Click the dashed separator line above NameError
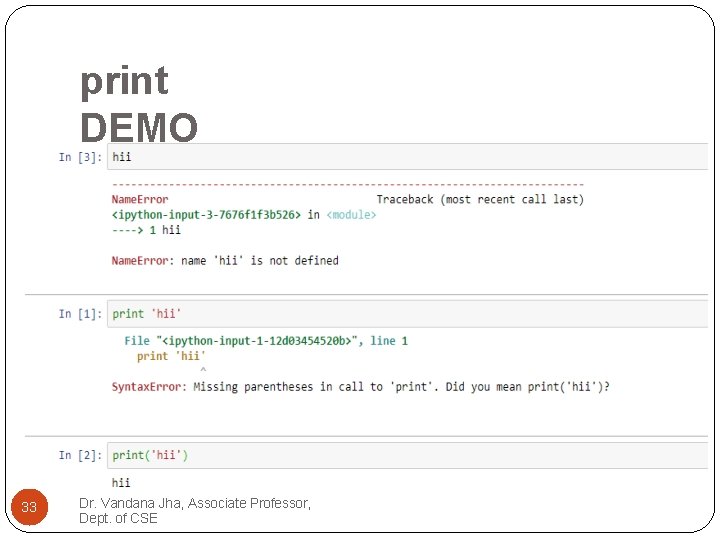Screen dimensions: 720x540 coord(347,185)
